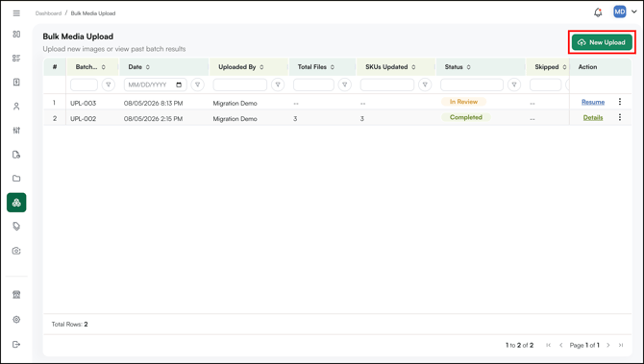
Task: Go to the previous page
Action: tap(561, 345)
